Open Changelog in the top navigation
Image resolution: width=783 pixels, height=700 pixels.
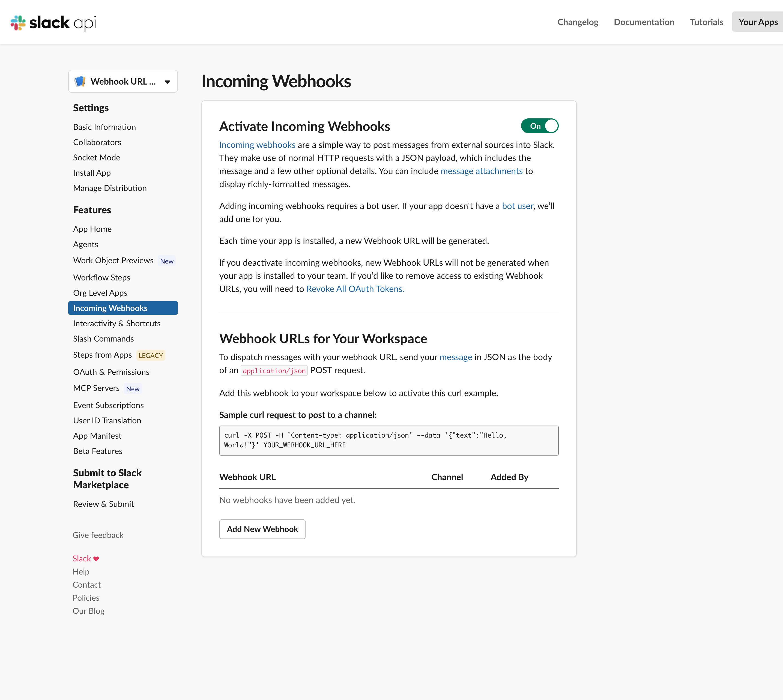point(578,22)
